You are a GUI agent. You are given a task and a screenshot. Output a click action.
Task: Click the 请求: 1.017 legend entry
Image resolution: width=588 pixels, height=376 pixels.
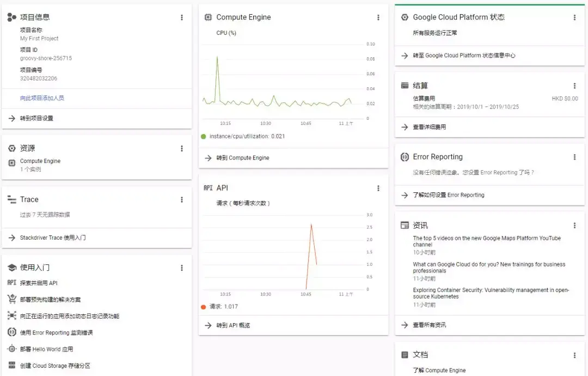point(219,307)
